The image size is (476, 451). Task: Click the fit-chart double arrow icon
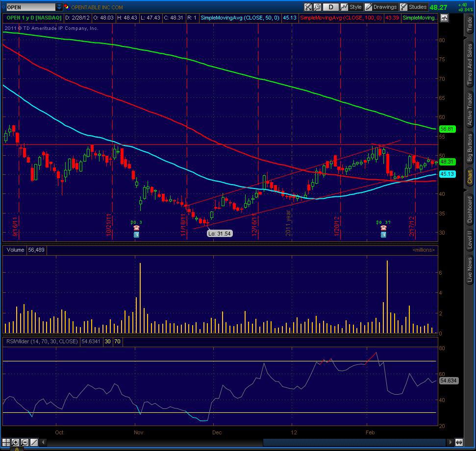459,442
